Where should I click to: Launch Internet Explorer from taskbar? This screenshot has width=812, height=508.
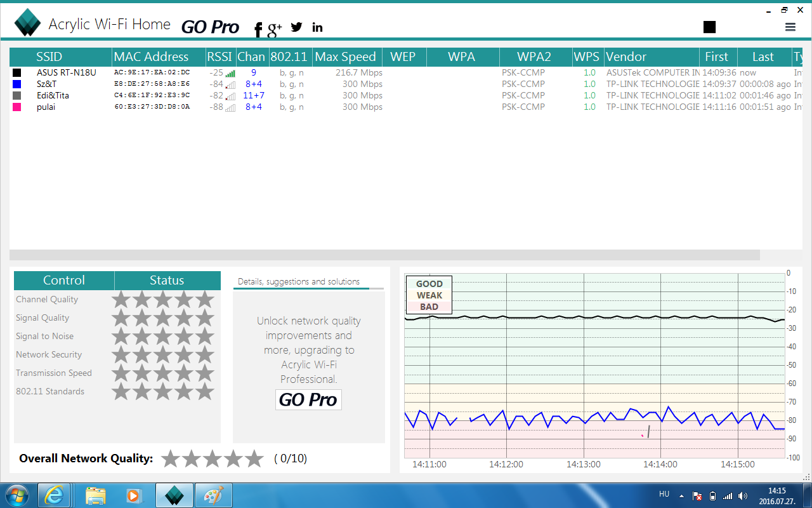(x=54, y=495)
